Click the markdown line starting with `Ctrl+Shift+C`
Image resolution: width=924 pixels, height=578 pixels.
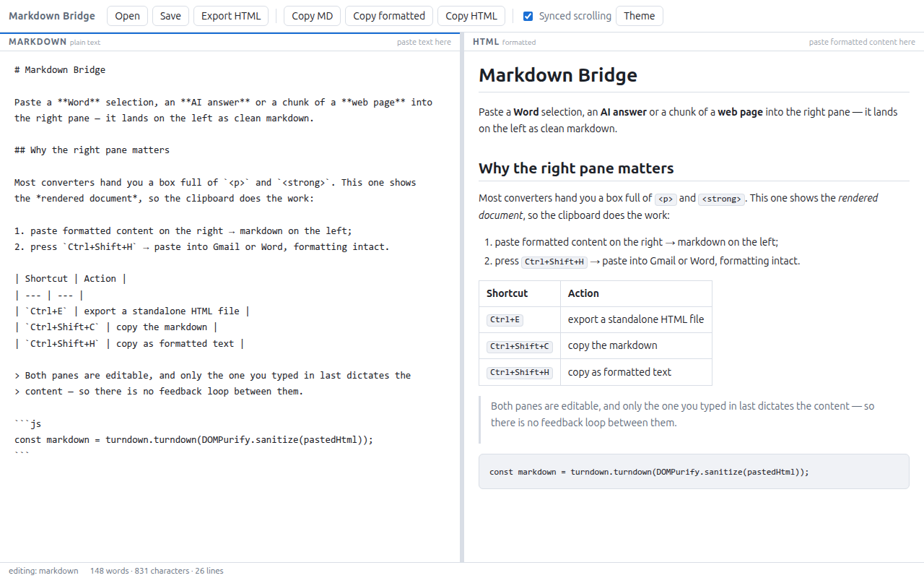pyautogui.click(x=116, y=327)
